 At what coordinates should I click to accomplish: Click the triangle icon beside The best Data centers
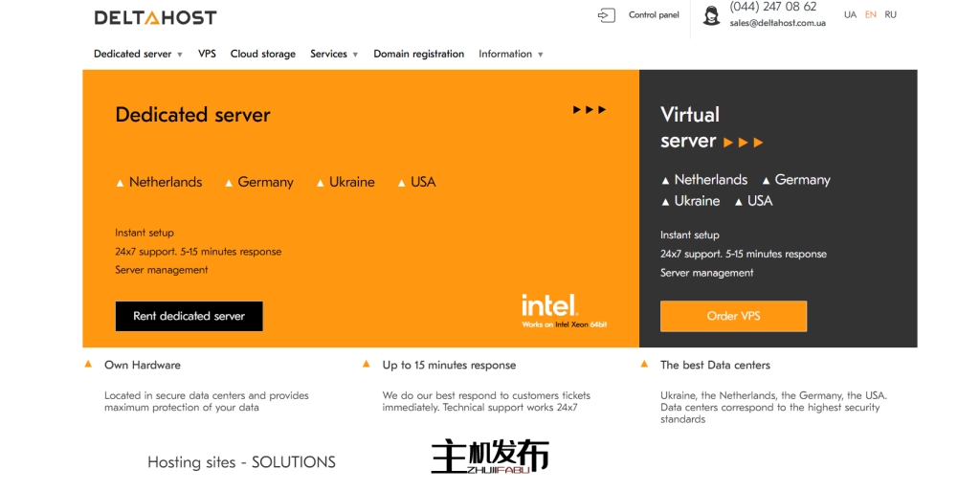[644, 364]
